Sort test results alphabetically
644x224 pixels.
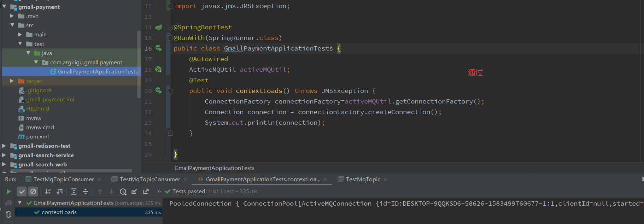pos(48,191)
